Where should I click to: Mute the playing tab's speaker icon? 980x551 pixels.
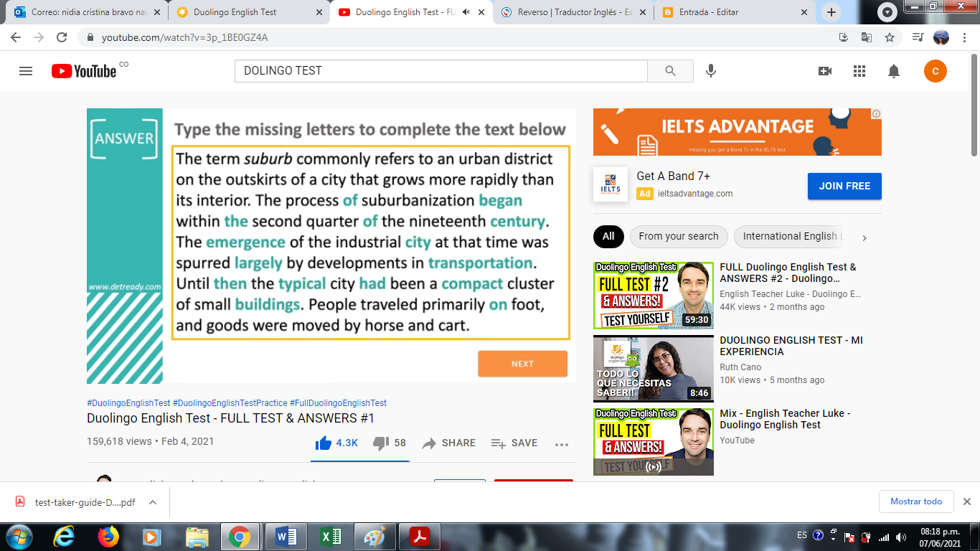(466, 12)
